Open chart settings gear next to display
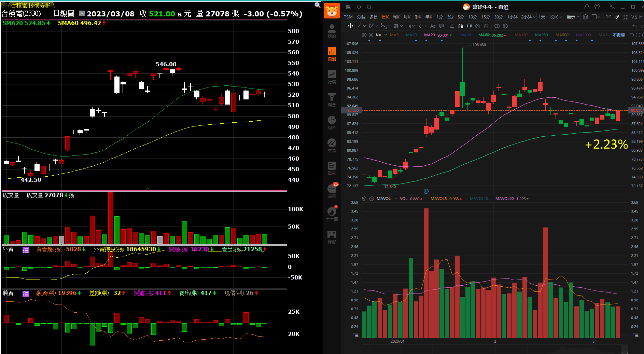The height and width of the screenshot is (354, 644). click(586, 17)
